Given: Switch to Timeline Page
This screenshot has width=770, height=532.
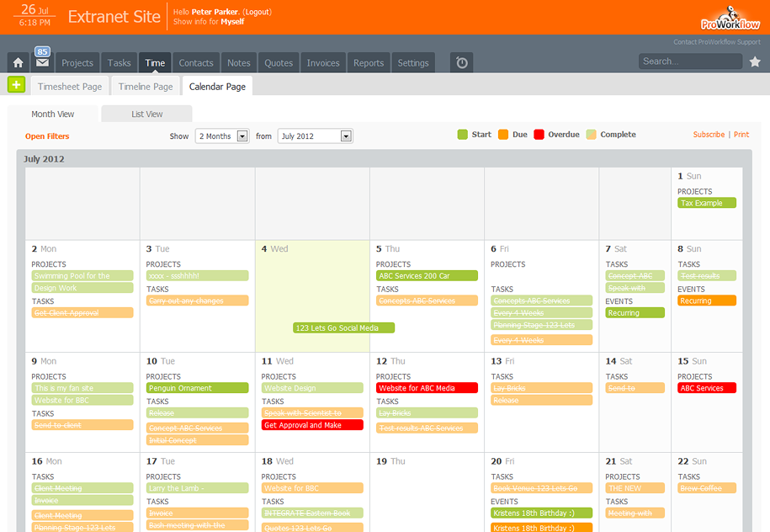Looking at the screenshot, I should (146, 87).
